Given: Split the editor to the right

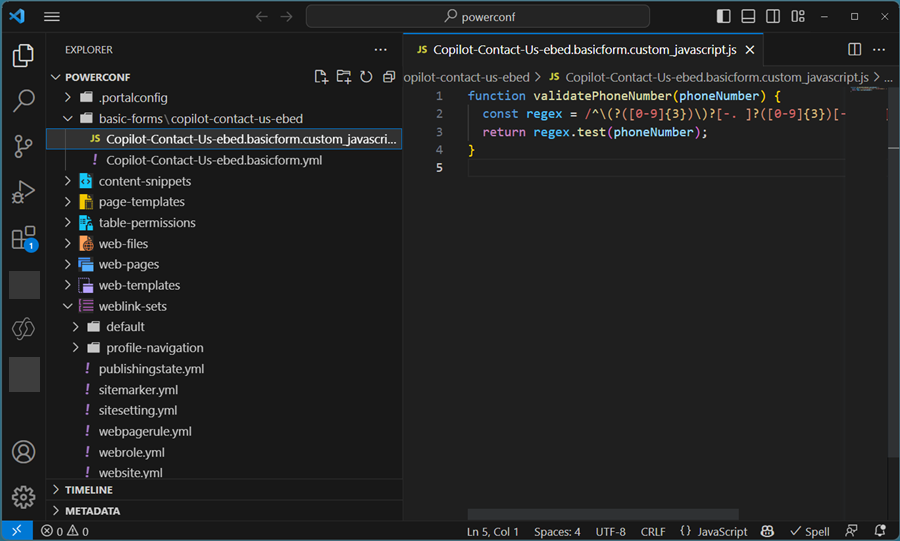Looking at the screenshot, I should (855, 49).
